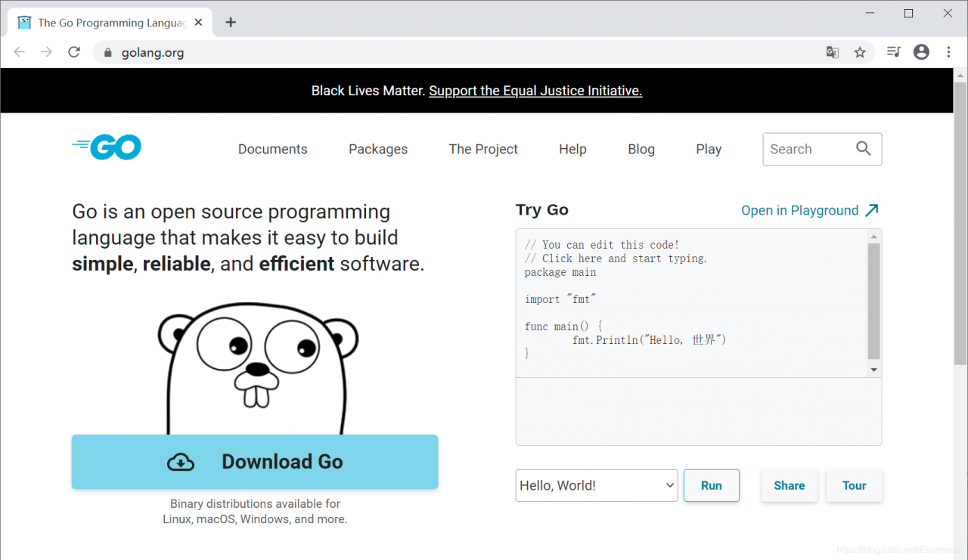The height and width of the screenshot is (560, 968).
Task: Click the Chrome forward arrow
Action: 47,52
